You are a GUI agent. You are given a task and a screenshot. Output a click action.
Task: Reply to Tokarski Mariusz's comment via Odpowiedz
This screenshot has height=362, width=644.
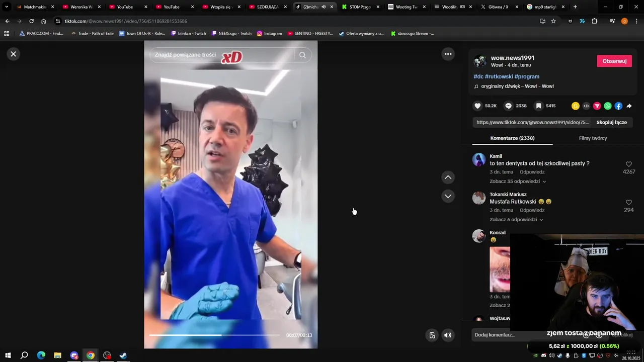[532, 210]
